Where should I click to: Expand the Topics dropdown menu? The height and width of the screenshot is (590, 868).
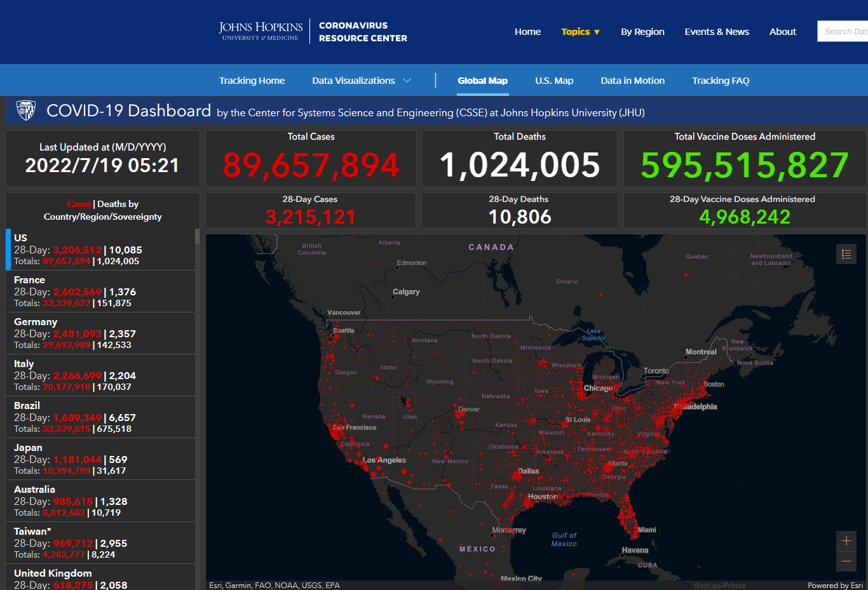580,32
